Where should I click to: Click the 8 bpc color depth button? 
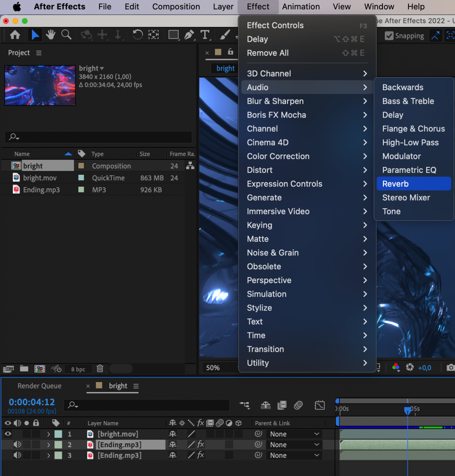point(78,369)
